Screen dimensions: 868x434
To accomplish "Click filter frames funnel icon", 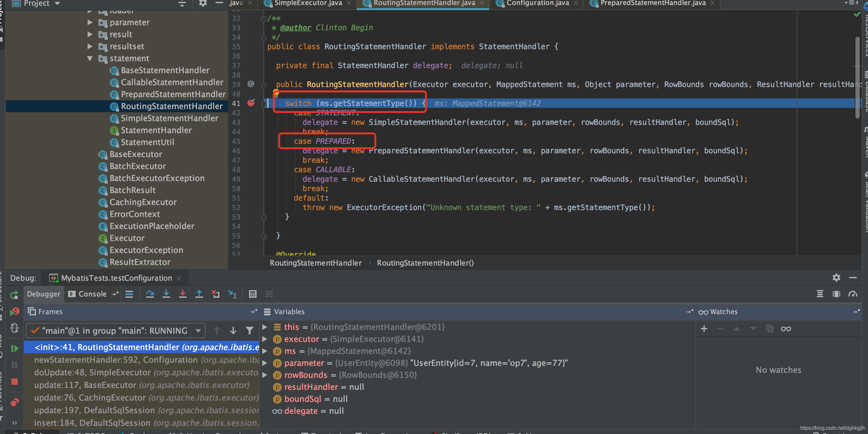I will (249, 331).
